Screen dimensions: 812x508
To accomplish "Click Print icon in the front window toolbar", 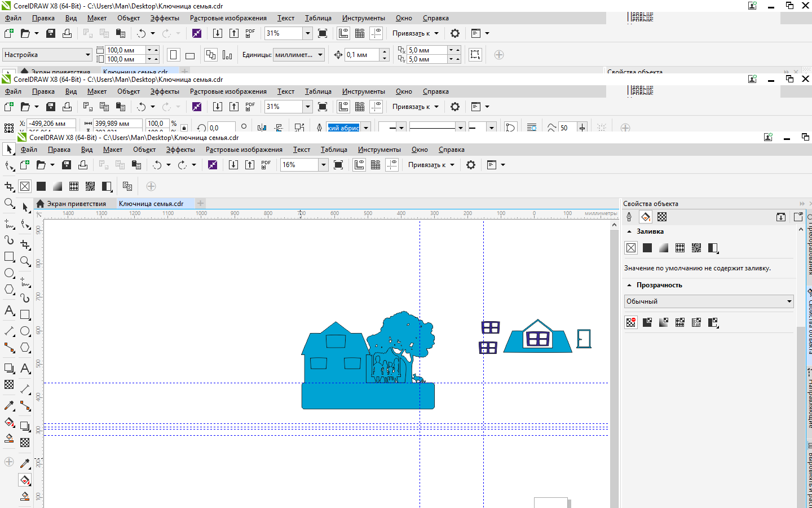I will (83, 165).
